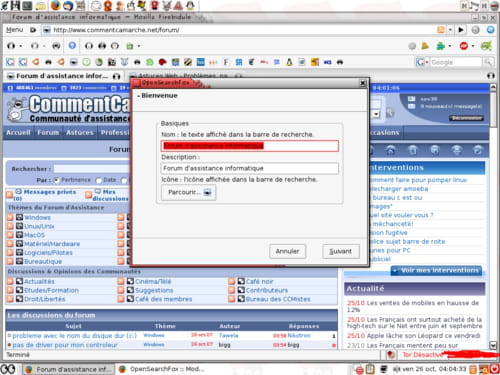
Task: Open the Cinéma/Télé community link
Action: pos(153,281)
